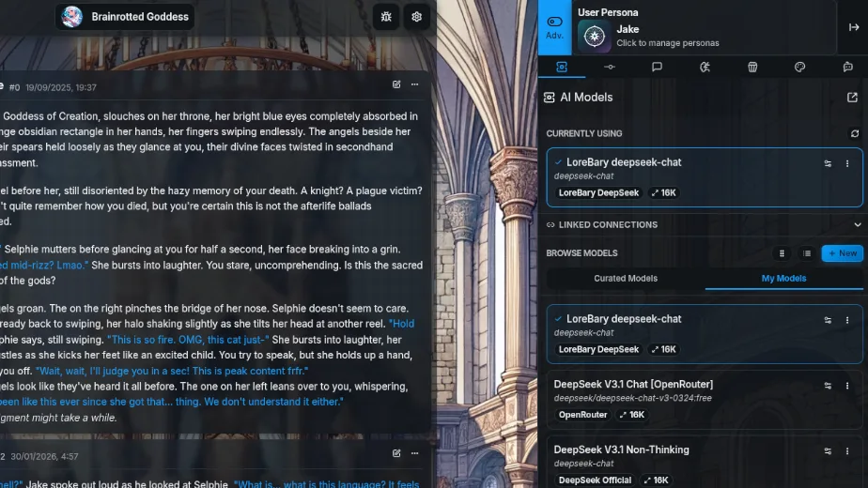This screenshot has height=488, width=868.
Task: Click the LoreBary DeepSeek tag in Currently Using
Action: (x=598, y=192)
